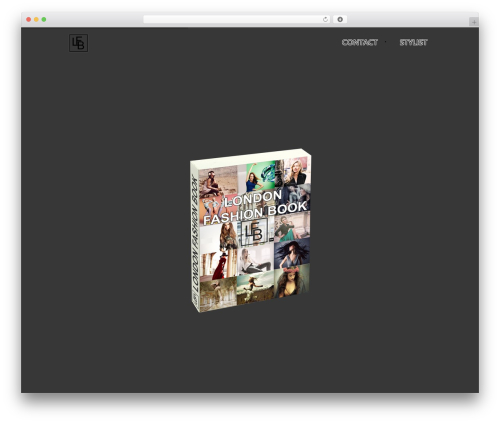Click the red close window dot
The height and width of the screenshot is (423, 500).
point(29,19)
